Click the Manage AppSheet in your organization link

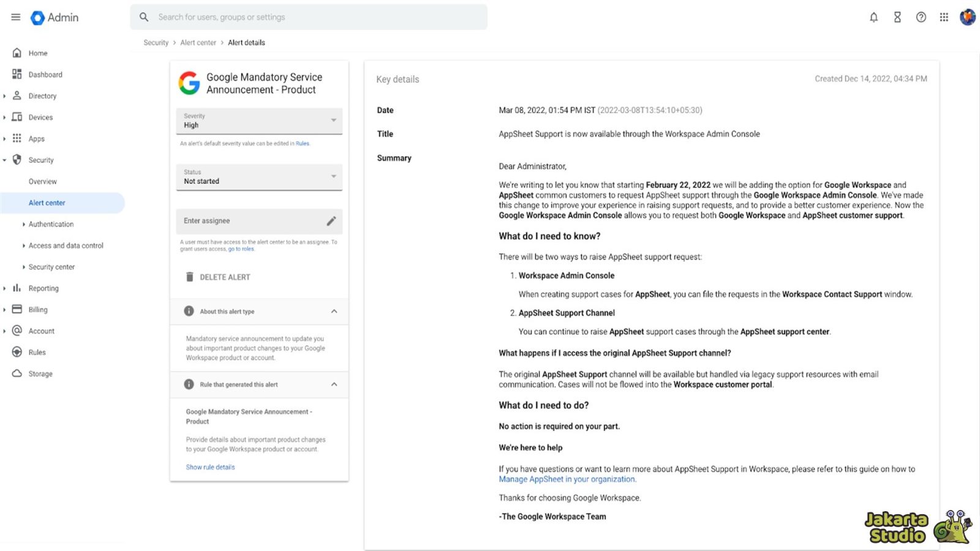pos(567,479)
